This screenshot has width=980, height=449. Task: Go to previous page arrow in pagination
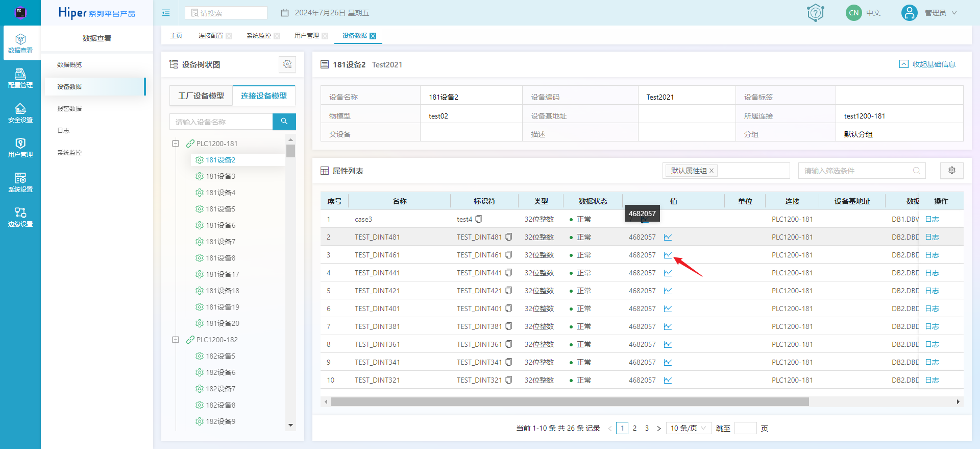pyautogui.click(x=610, y=428)
